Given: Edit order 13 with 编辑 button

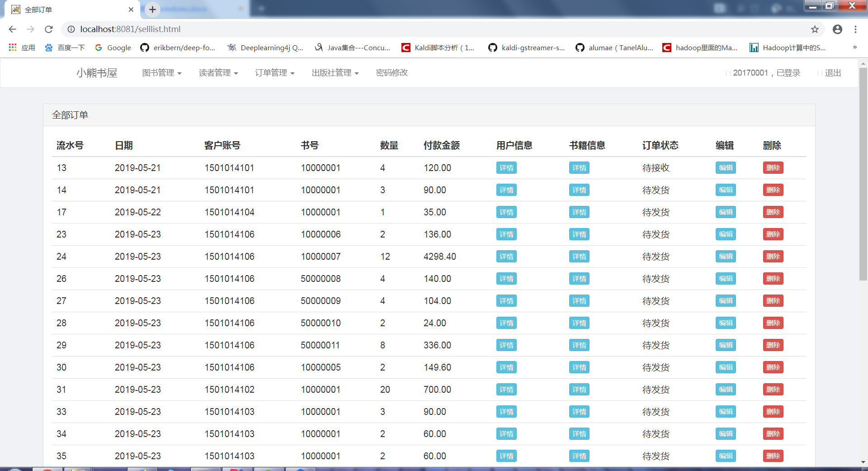Looking at the screenshot, I should click(726, 168).
